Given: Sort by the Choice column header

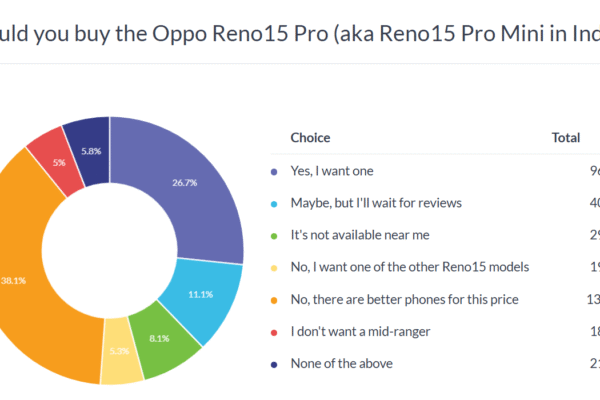Looking at the screenshot, I should (x=310, y=138).
